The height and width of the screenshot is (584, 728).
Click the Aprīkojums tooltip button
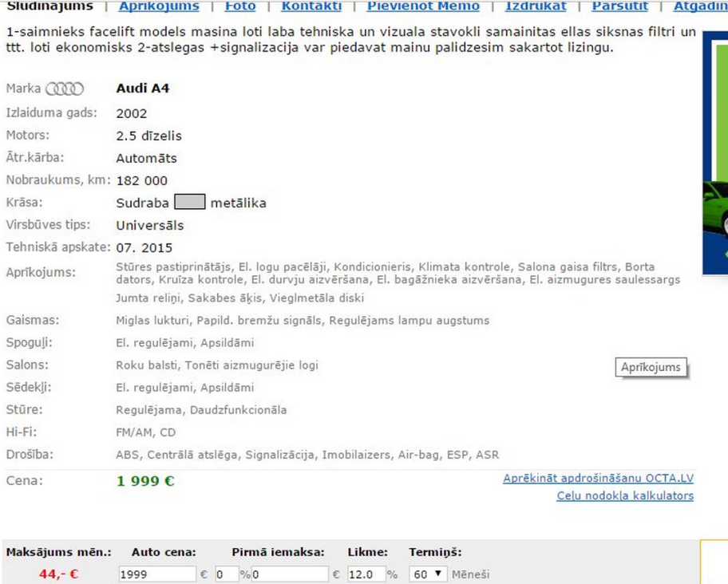651,367
